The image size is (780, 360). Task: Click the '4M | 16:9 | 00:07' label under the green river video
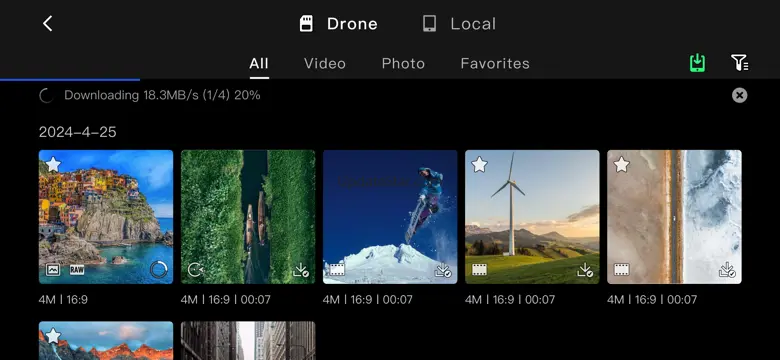[226, 300]
